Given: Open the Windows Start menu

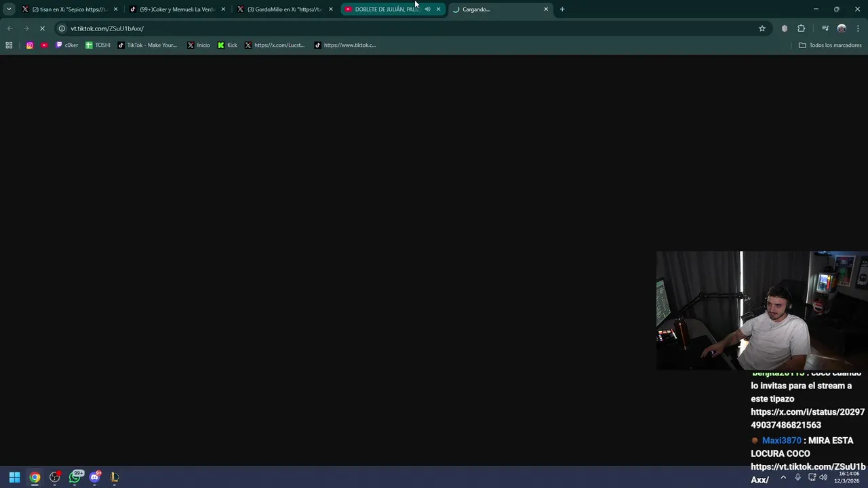Looking at the screenshot, I should click(14, 477).
